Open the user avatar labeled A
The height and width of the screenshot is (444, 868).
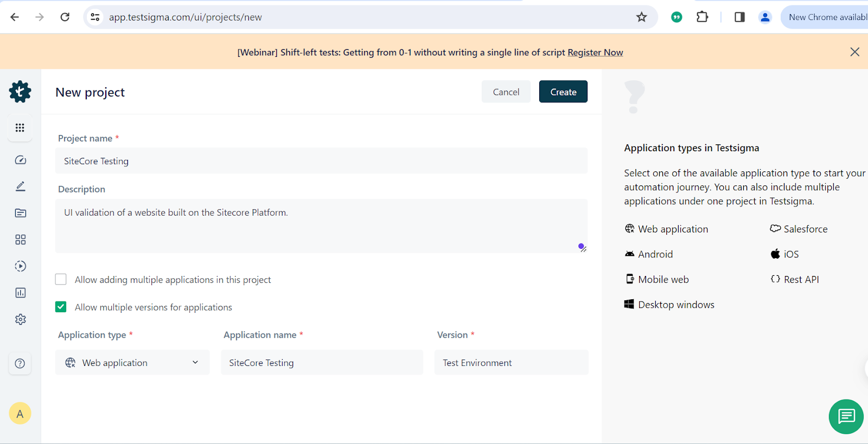(20, 414)
